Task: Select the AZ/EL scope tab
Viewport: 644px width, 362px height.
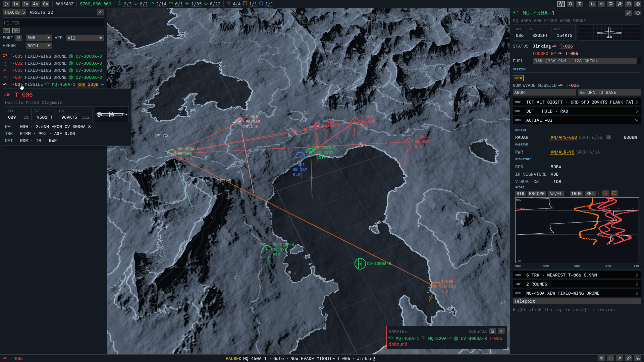Action: 556,194
